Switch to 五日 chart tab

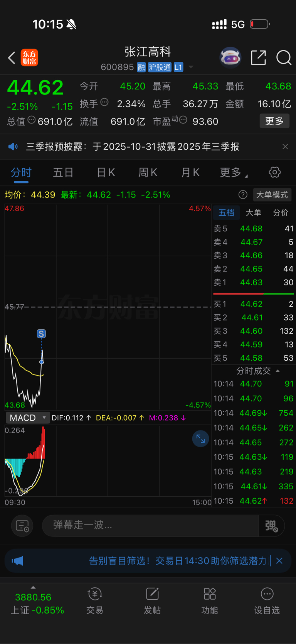click(63, 172)
